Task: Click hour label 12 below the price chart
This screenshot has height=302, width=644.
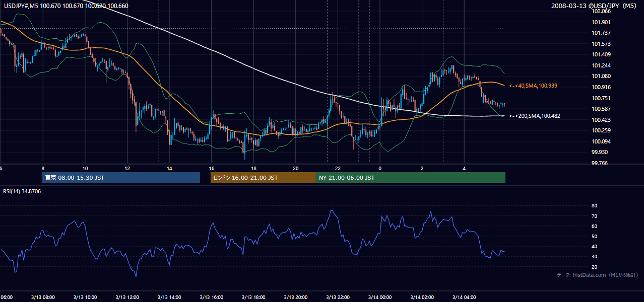Action: (127, 169)
